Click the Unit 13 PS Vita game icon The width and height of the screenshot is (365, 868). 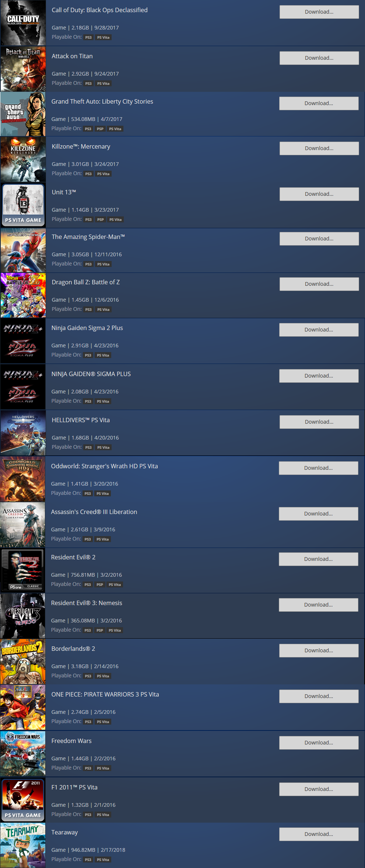pos(23,205)
